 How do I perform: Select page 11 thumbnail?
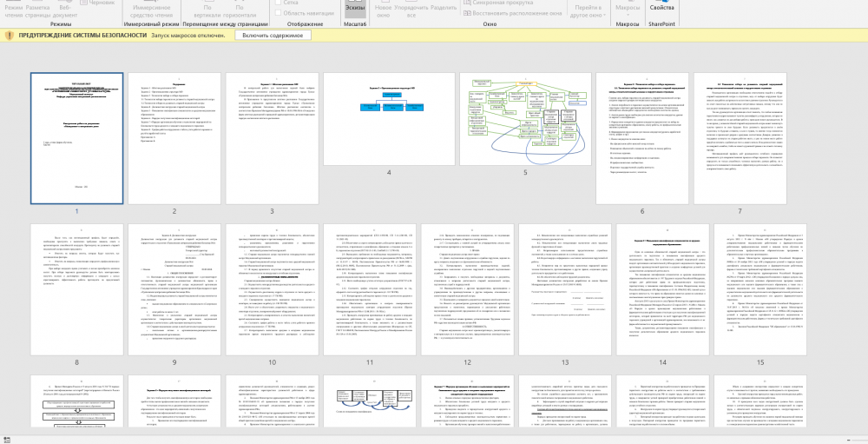click(370, 289)
